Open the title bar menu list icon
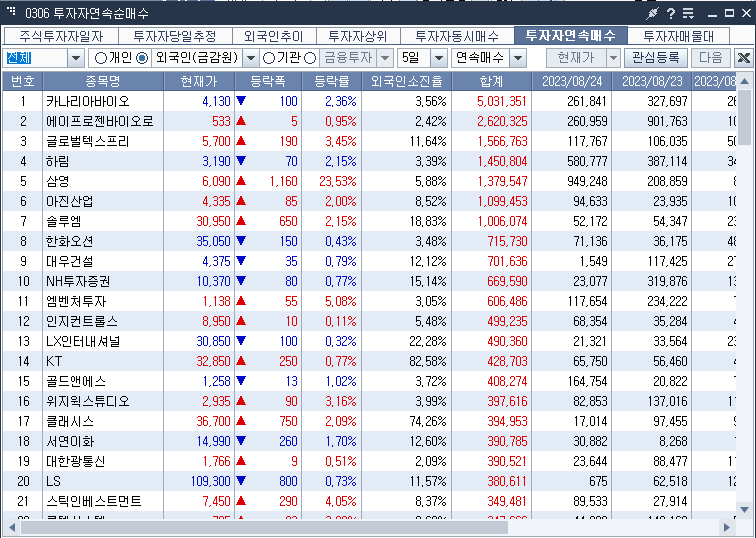The width and height of the screenshot is (756, 538). click(688, 13)
